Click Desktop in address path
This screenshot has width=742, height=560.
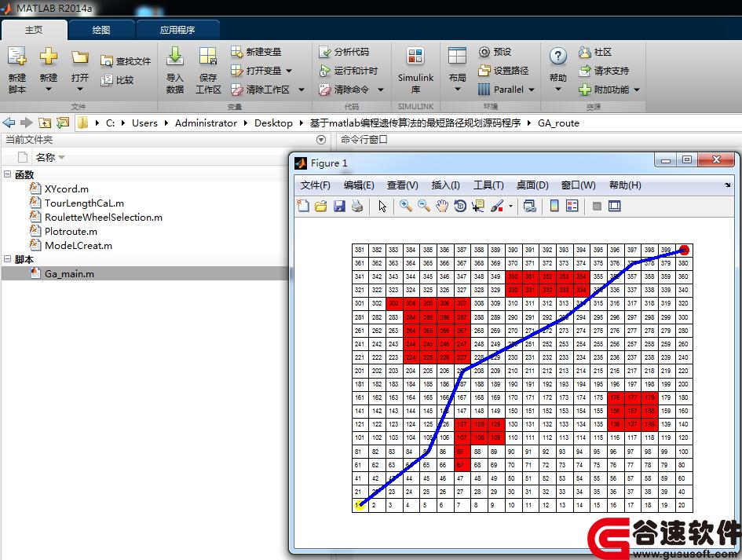point(273,123)
